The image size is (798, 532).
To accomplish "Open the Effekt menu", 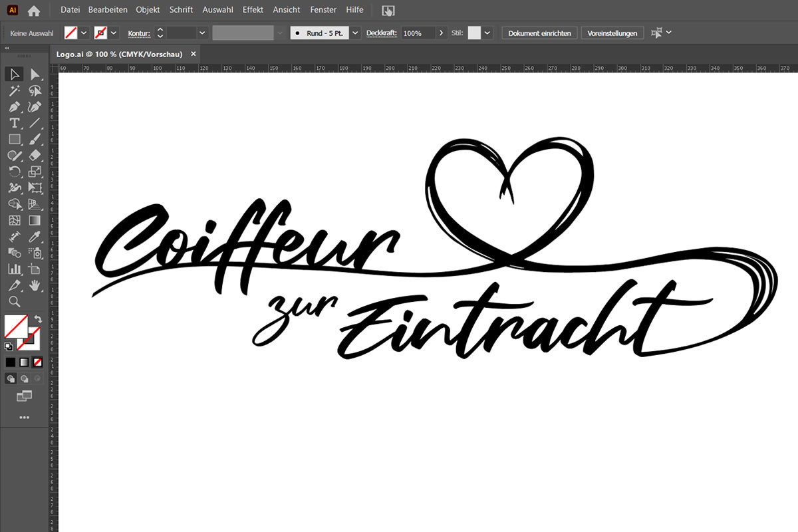I will (x=253, y=10).
